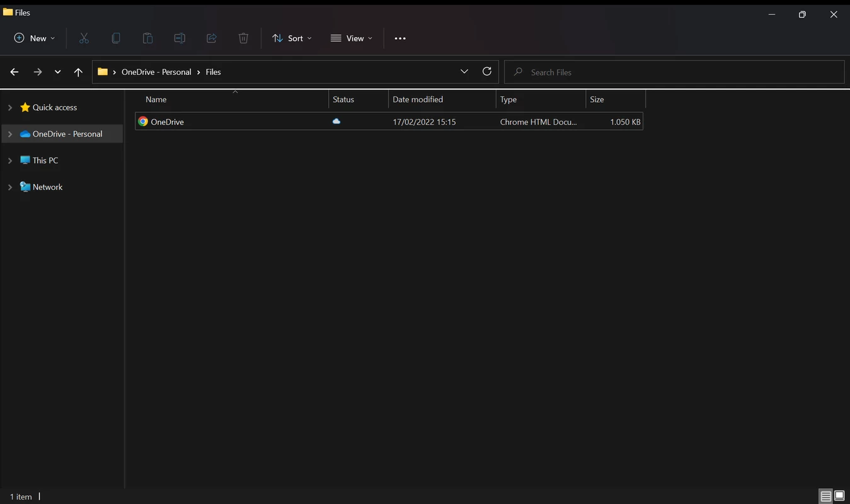
Task: Open the recent locations dropdown arrow
Action: (57, 72)
